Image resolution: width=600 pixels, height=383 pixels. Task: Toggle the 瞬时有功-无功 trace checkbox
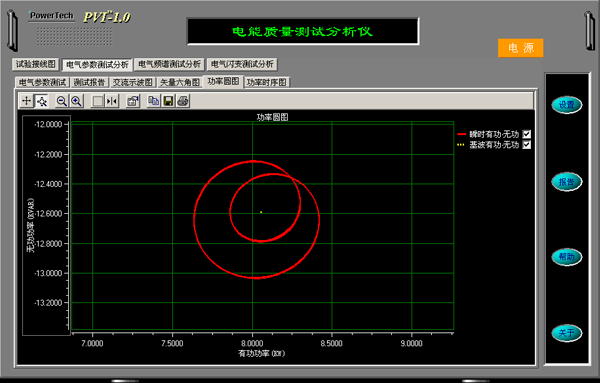[x=527, y=134]
